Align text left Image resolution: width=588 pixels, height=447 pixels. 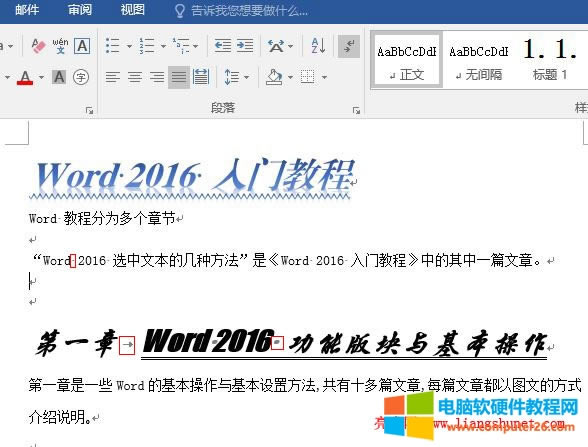click(112, 77)
